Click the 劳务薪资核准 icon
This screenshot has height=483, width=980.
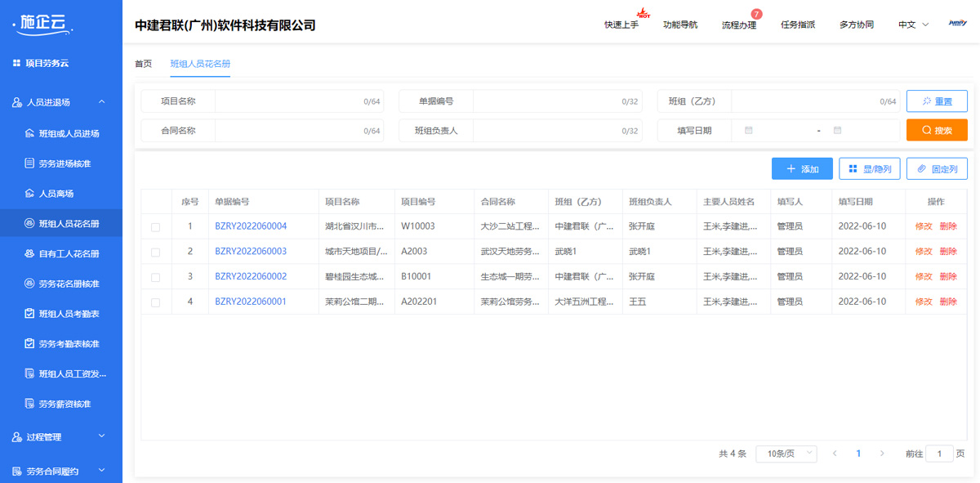coord(29,404)
